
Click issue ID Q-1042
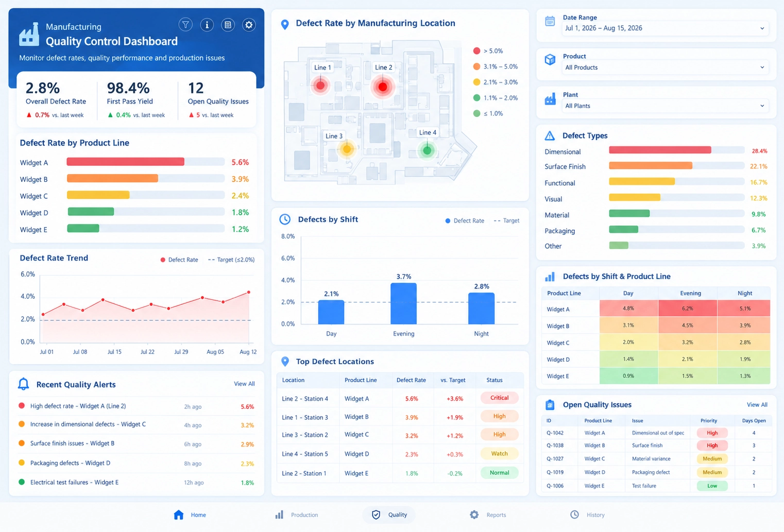pos(555,433)
